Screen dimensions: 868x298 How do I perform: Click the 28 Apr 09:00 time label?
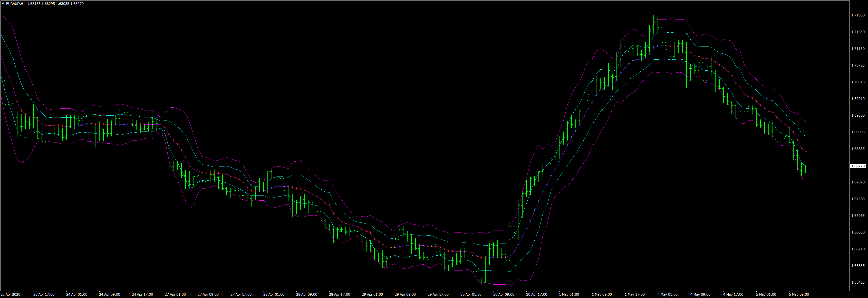point(306,295)
